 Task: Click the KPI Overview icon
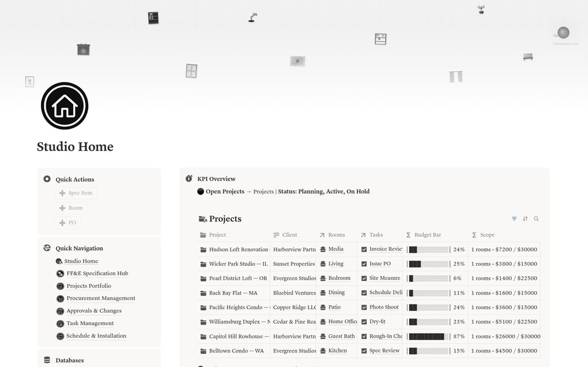tap(189, 179)
